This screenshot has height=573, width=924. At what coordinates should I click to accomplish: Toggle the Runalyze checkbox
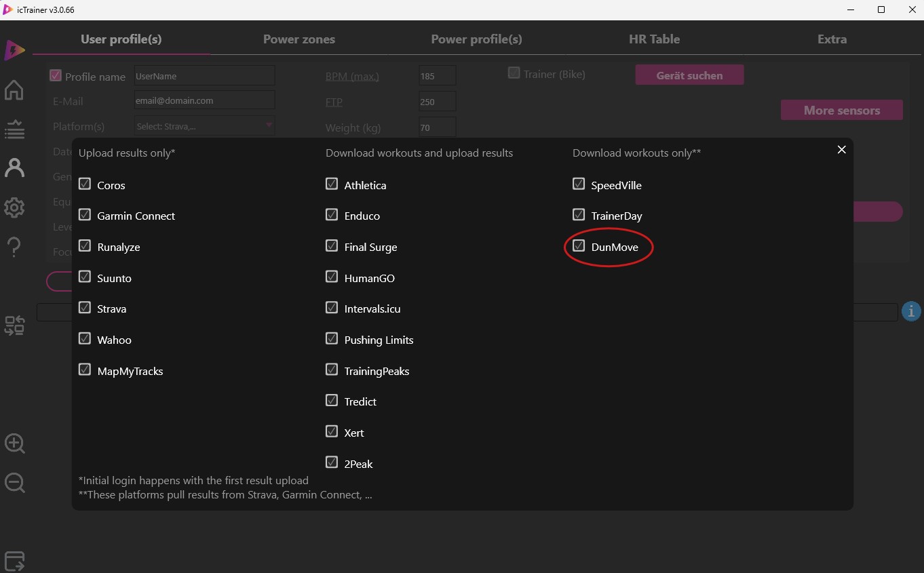point(85,245)
